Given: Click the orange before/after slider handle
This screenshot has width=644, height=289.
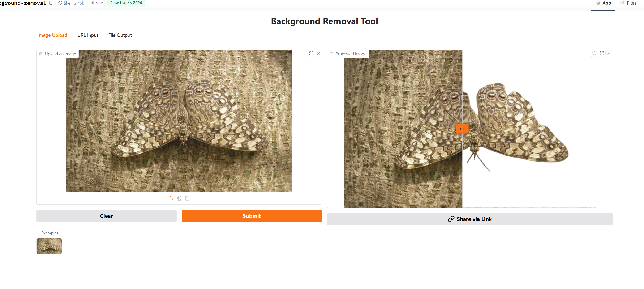Looking at the screenshot, I should [462, 129].
